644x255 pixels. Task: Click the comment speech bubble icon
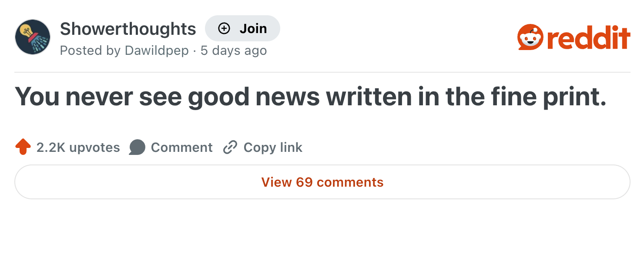137,148
